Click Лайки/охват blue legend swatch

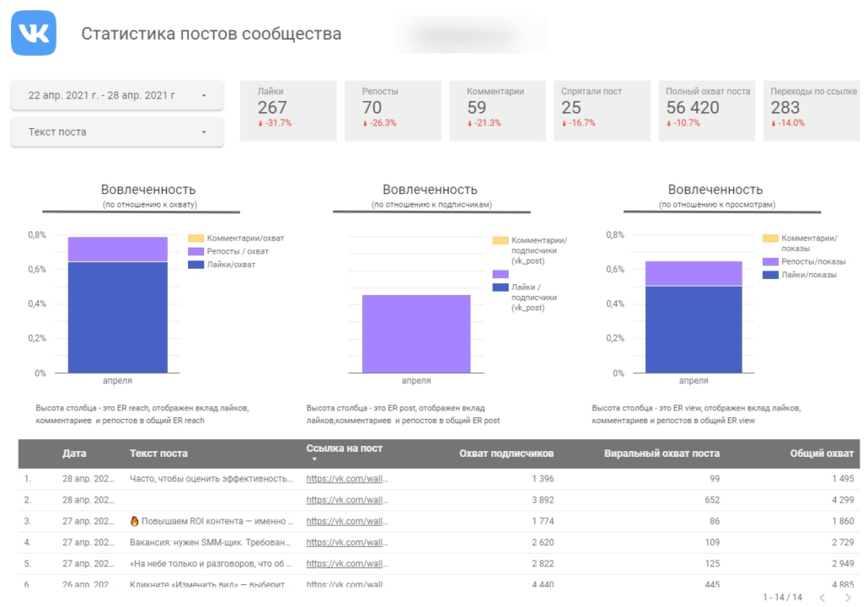[x=196, y=265]
